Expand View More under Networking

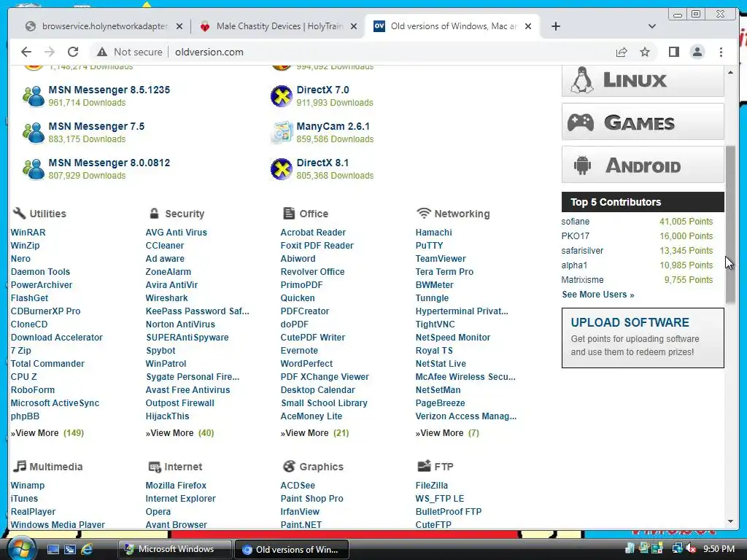click(447, 433)
